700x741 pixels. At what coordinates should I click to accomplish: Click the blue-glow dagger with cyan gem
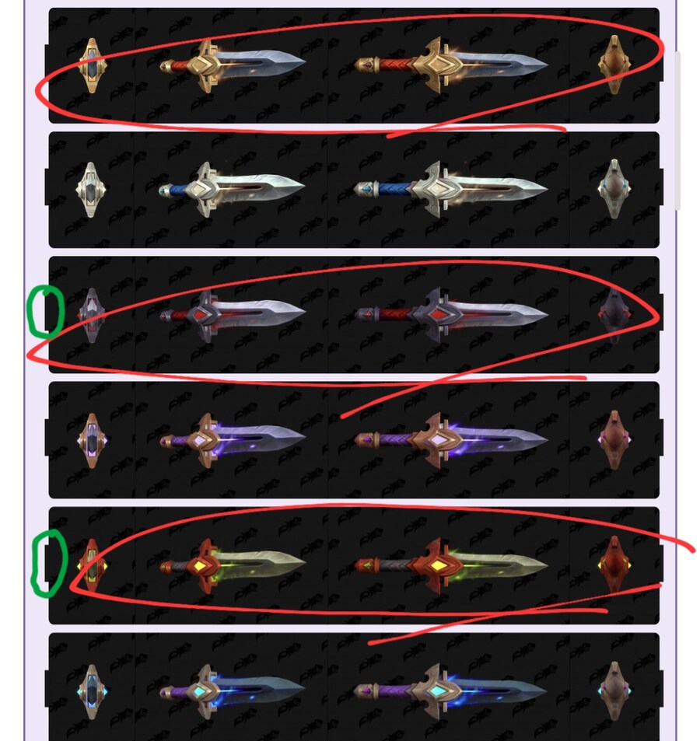232,692
